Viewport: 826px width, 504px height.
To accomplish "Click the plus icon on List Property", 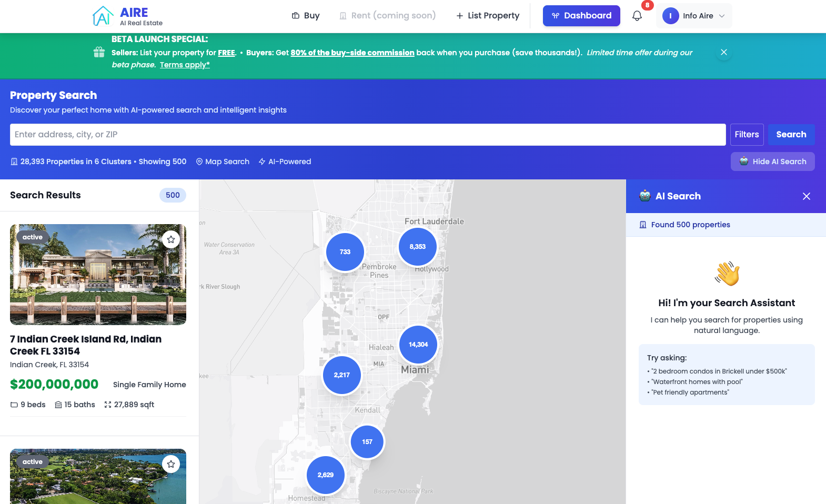I will [x=460, y=16].
